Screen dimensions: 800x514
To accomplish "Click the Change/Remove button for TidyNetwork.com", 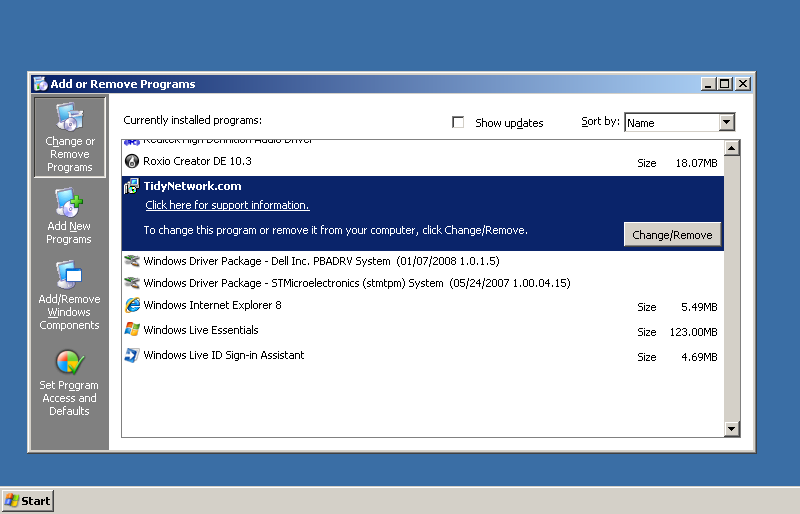I will pos(672,235).
